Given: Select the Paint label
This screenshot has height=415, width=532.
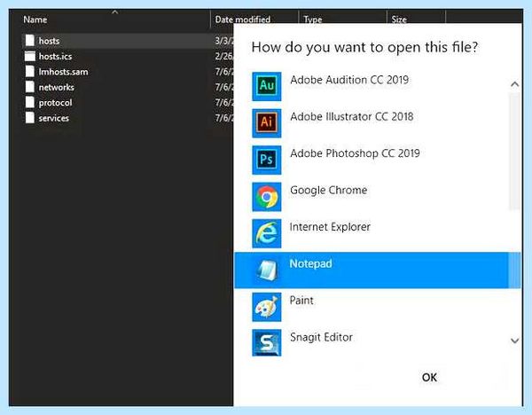Looking at the screenshot, I should click(x=301, y=301).
